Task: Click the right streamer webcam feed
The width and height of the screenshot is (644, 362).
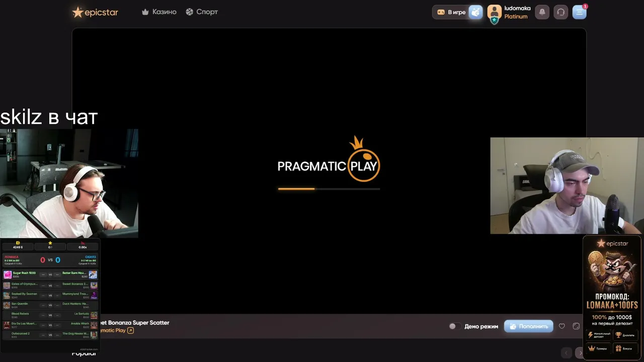Action: click(x=567, y=186)
